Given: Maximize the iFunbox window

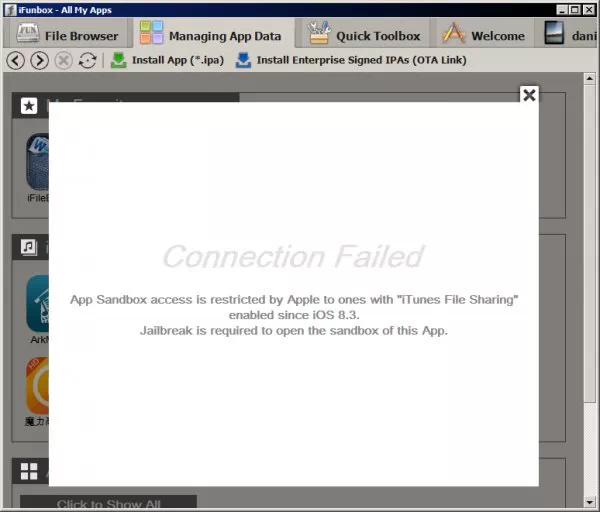Looking at the screenshot, I should coord(575,10).
